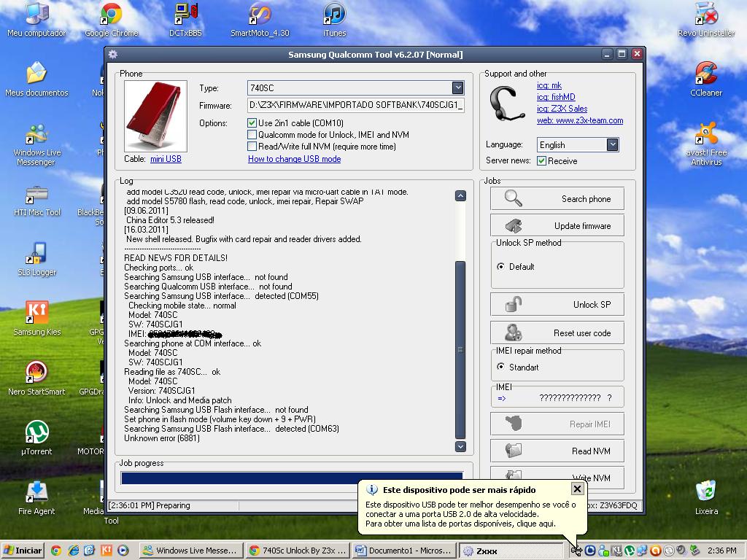Launch CCleaner from the desktop
The width and height of the screenshot is (747, 560).
coord(706,79)
